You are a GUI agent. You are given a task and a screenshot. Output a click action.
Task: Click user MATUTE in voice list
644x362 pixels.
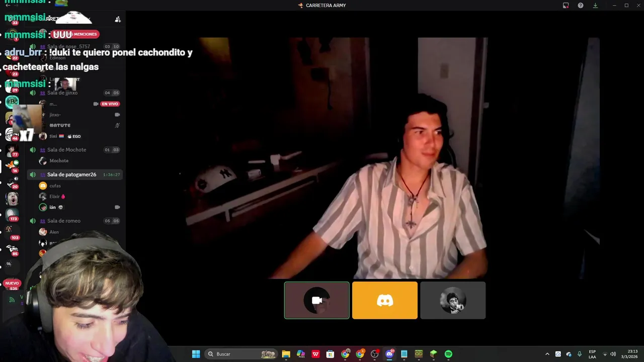(x=60, y=125)
